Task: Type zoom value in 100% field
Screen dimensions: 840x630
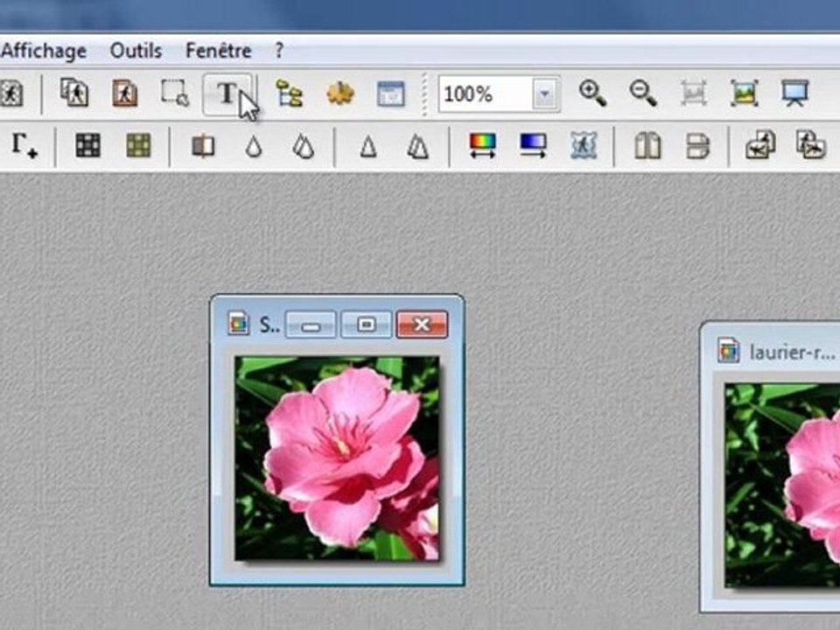Action: coord(486,94)
